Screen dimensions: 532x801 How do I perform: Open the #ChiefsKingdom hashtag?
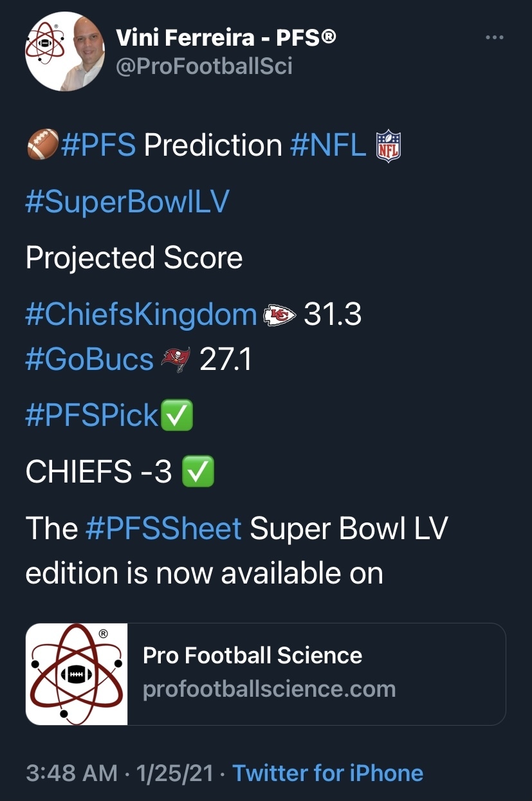point(142,315)
